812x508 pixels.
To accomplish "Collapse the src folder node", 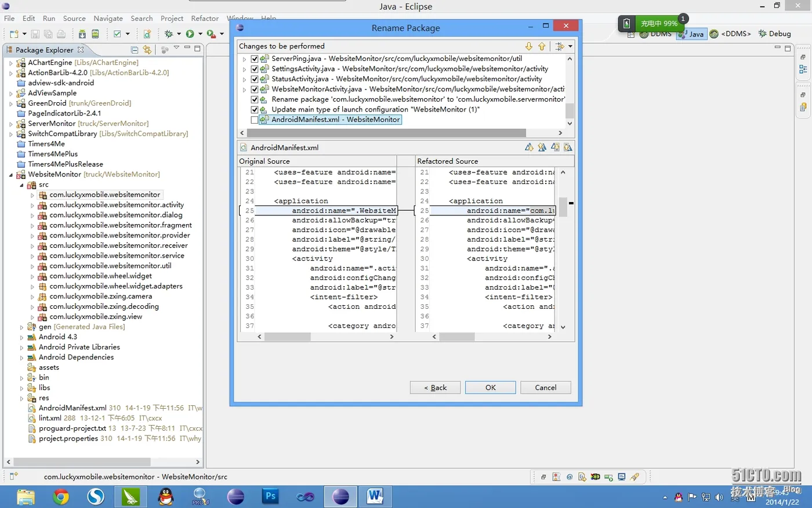I will point(22,185).
